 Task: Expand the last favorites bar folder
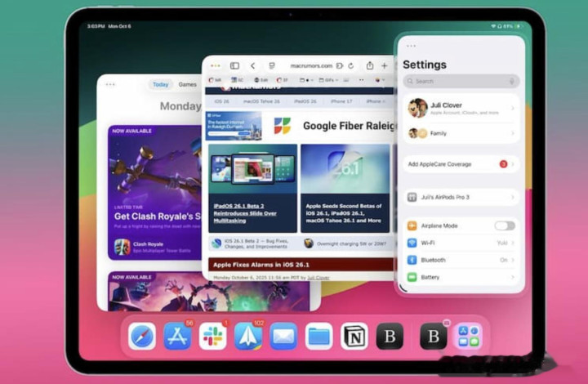point(380,80)
